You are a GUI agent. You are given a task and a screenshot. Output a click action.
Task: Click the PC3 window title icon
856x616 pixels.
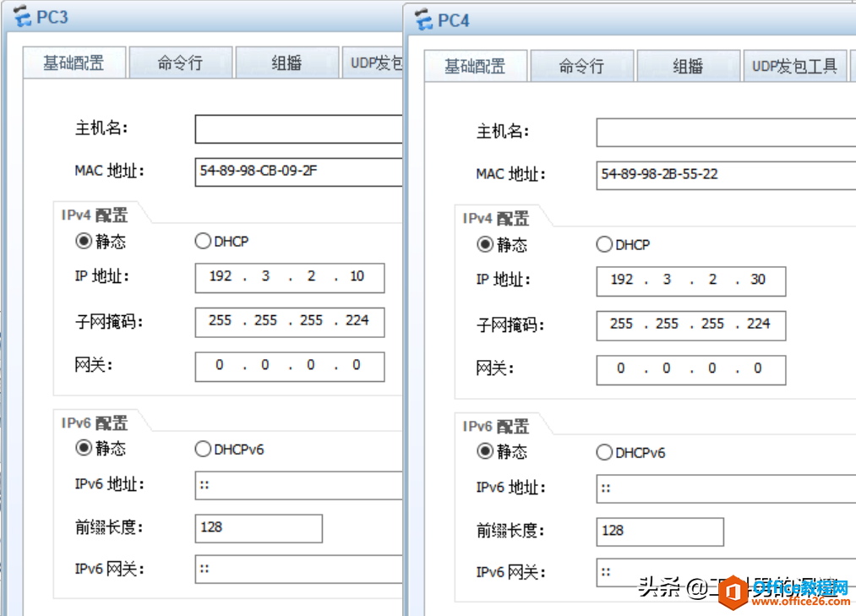(22, 16)
